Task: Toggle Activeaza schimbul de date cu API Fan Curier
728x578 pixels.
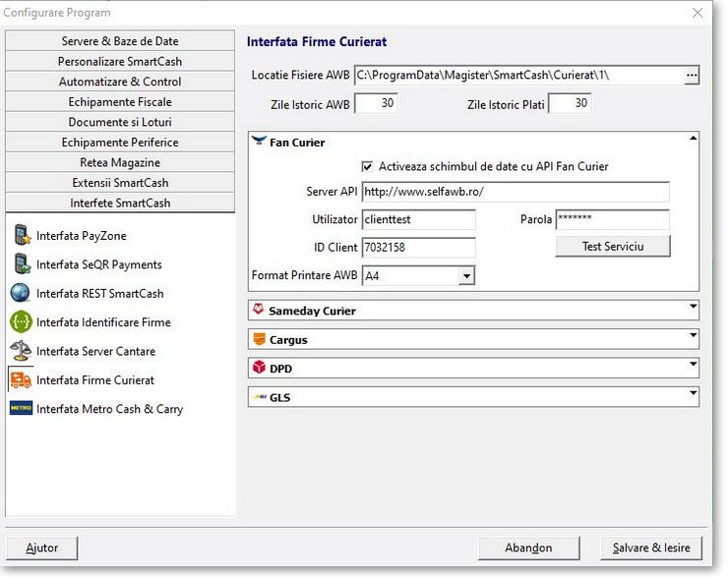Action: pyautogui.click(x=367, y=166)
